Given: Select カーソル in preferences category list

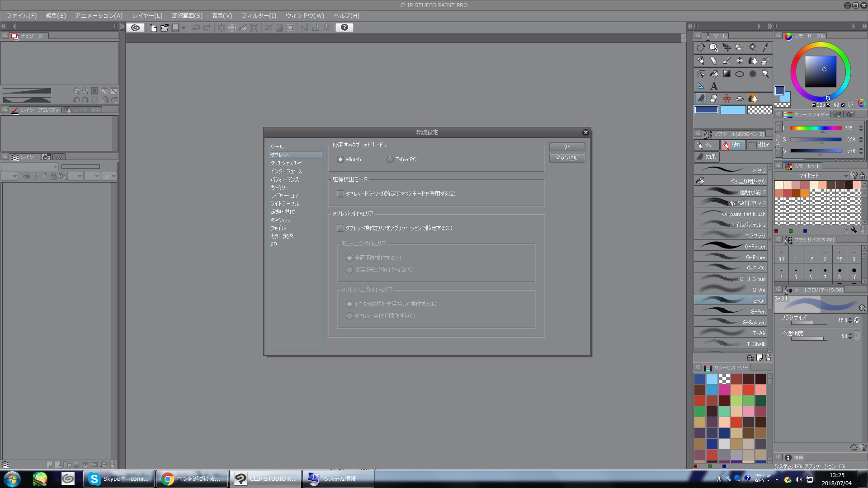Looking at the screenshot, I should coord(279,188).
